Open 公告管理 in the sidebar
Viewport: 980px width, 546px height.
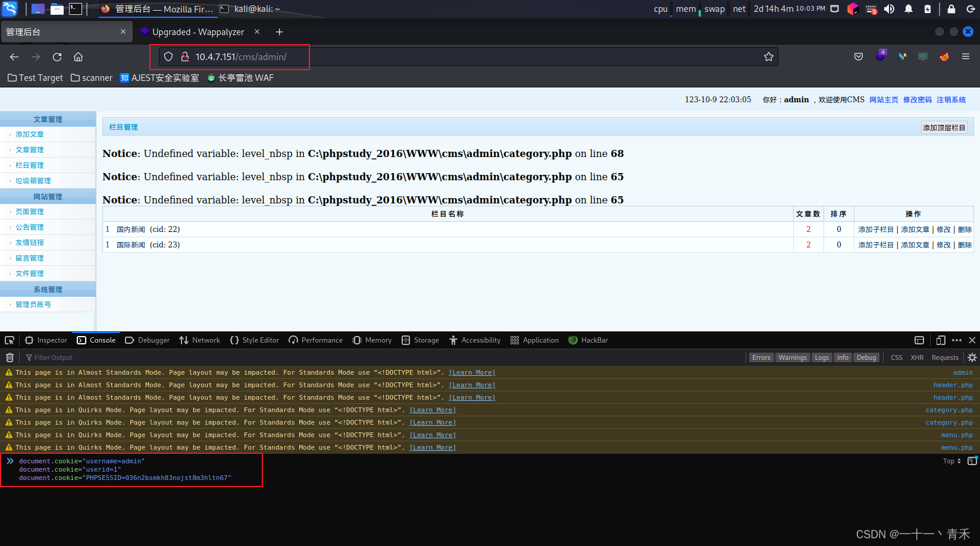click(30, 227)
